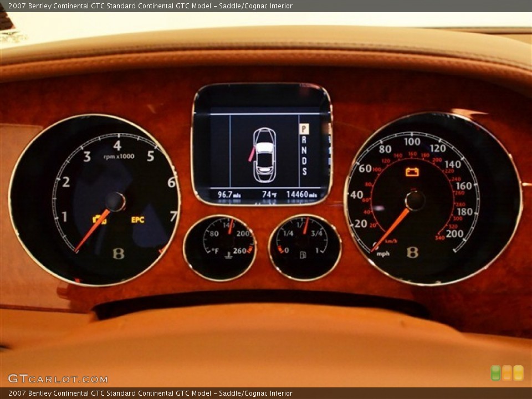Click the Bentley B logo on speedometer
Screen dimensions: 532x399
412,252
